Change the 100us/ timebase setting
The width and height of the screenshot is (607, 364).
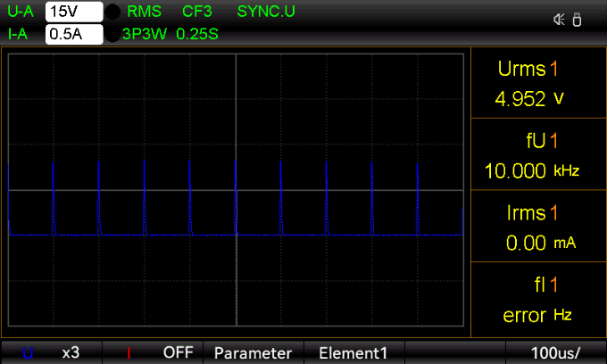555,352
